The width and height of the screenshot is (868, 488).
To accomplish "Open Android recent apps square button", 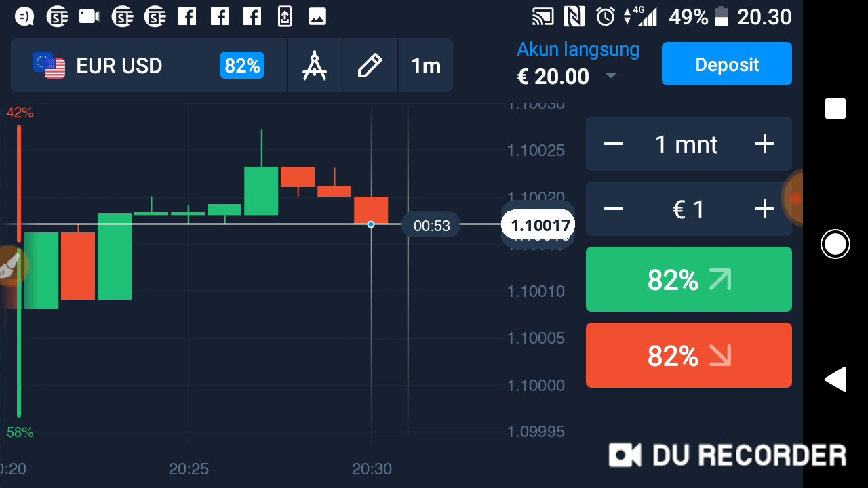I will click(x=835, y=108).
